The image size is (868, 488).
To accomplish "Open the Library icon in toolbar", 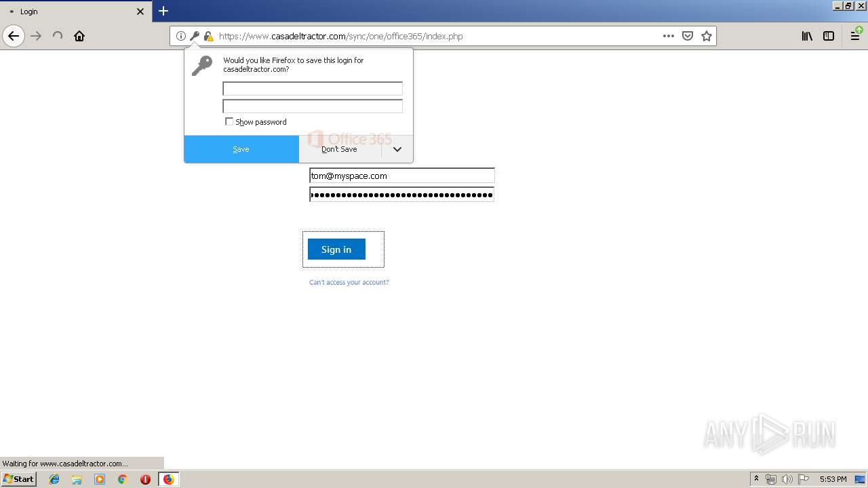I will tap(807, 36).
